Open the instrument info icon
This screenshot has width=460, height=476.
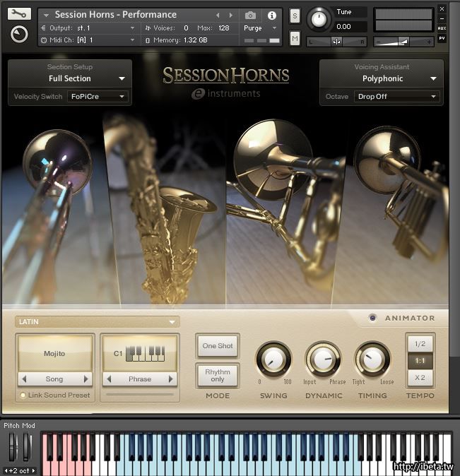click(271, 15)
